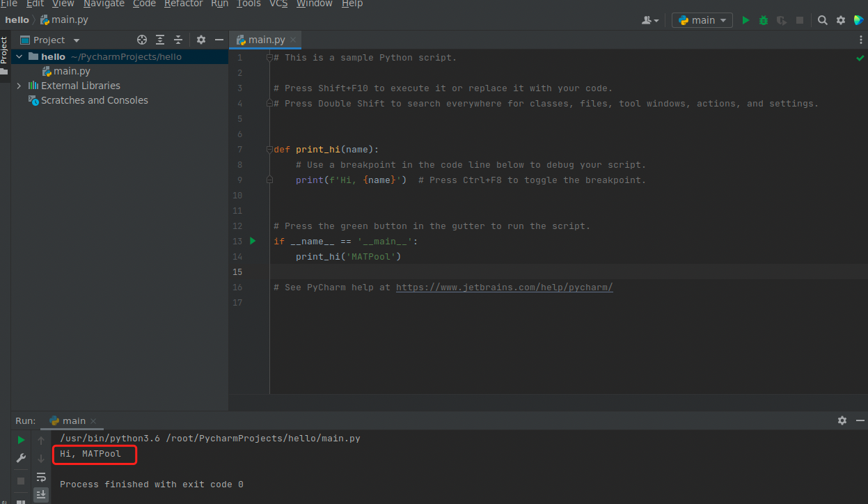Collapse all items in the Project panel

pyautogui.click(x=178, y=40)
